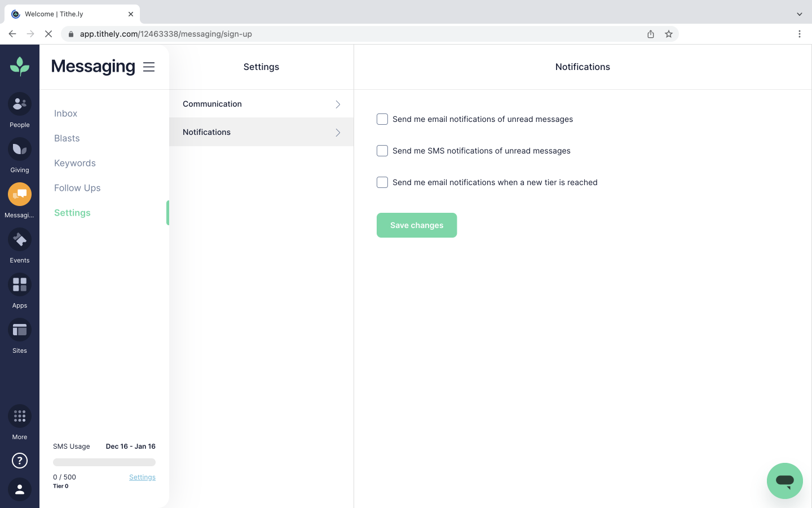Click the SMS usage progress bar
812x508 pixels.
pos(104,462)
